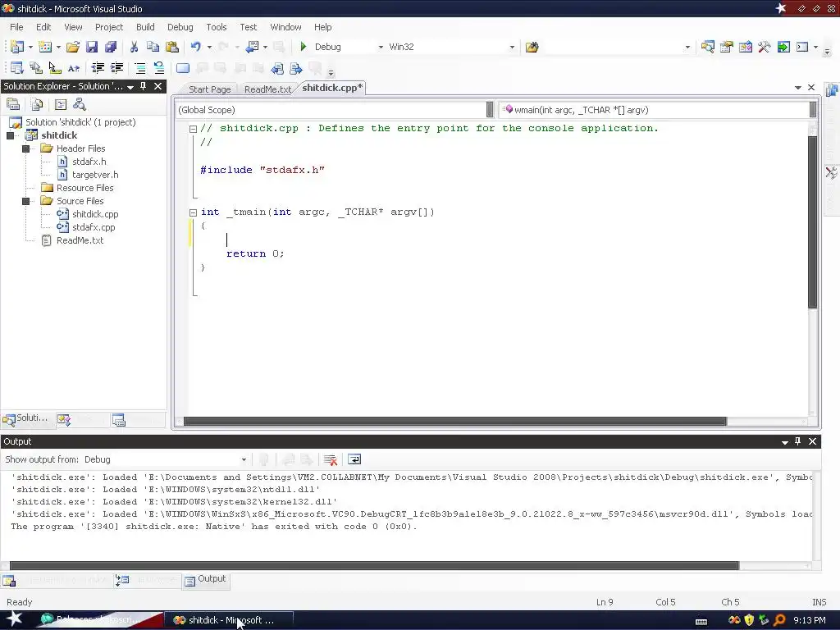The height and width of the screenshot is (630, 840).
Task: Click View Code icon in Solution Explorer
Action: coord(61,104)
